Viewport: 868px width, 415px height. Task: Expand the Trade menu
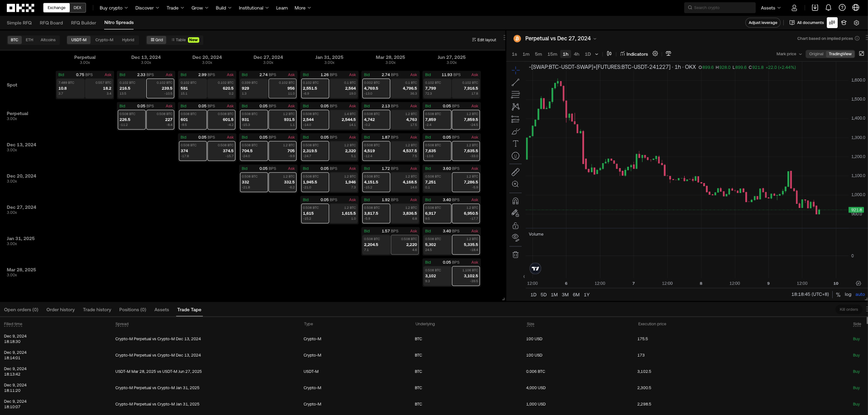[175, 8]
